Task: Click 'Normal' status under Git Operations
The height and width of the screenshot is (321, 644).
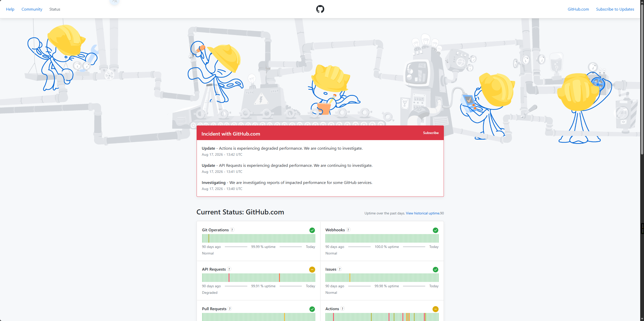Action: tap(208, 253)
